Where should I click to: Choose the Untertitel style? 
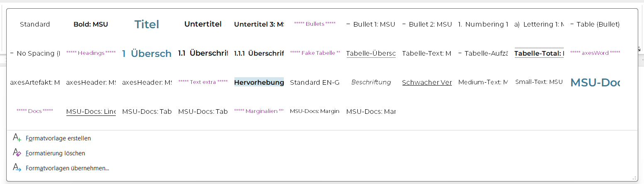pos(203,25)
